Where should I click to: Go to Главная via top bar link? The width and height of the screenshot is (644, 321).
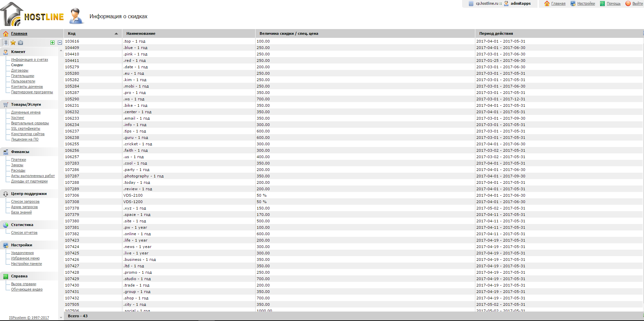(x=558, y=3)
